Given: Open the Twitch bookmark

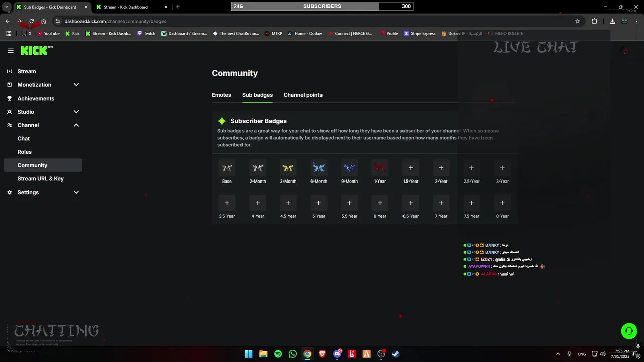Looking at the screenshot, I should pyautogui.click(x=146, y=34).
